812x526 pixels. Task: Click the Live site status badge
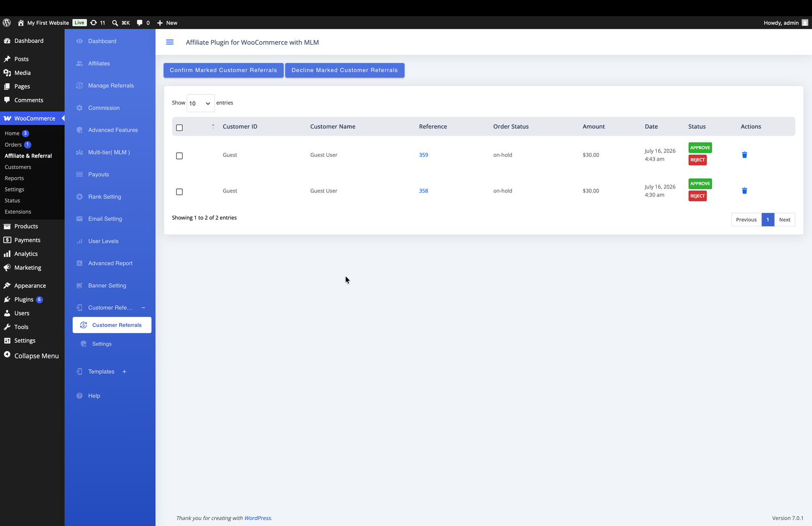pyautogui.click(x=80, y=23)
